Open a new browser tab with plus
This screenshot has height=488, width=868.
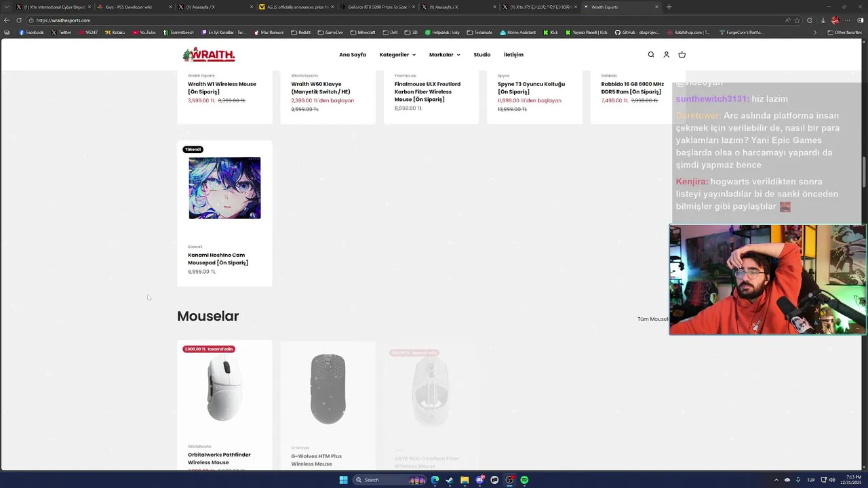(x=669, y=7)
